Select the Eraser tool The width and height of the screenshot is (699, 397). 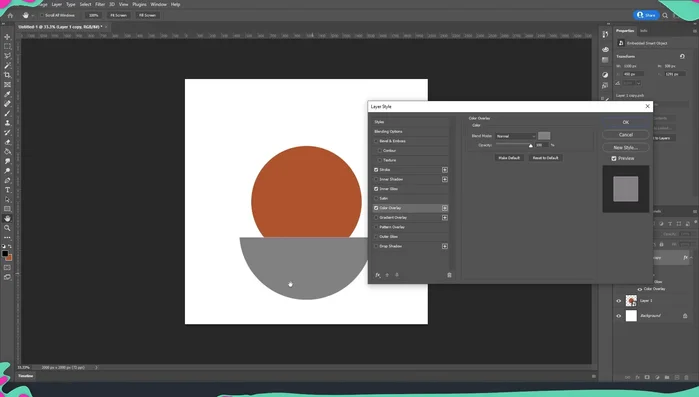pyautogui.click(x=8, y=142)
